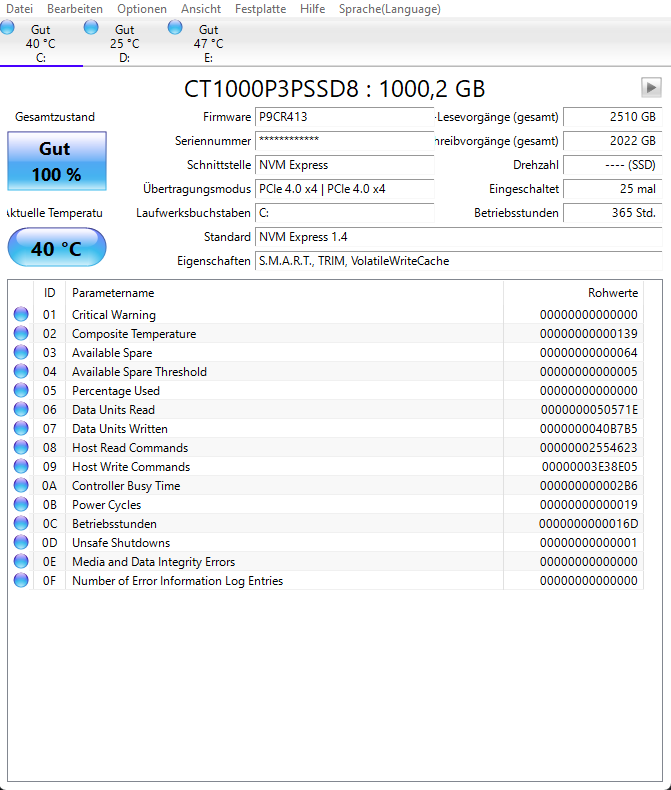The width and height of the screenshot is (671, 790).
Task: Click the Firmware field P9CR413
Action: coord(345,117)
